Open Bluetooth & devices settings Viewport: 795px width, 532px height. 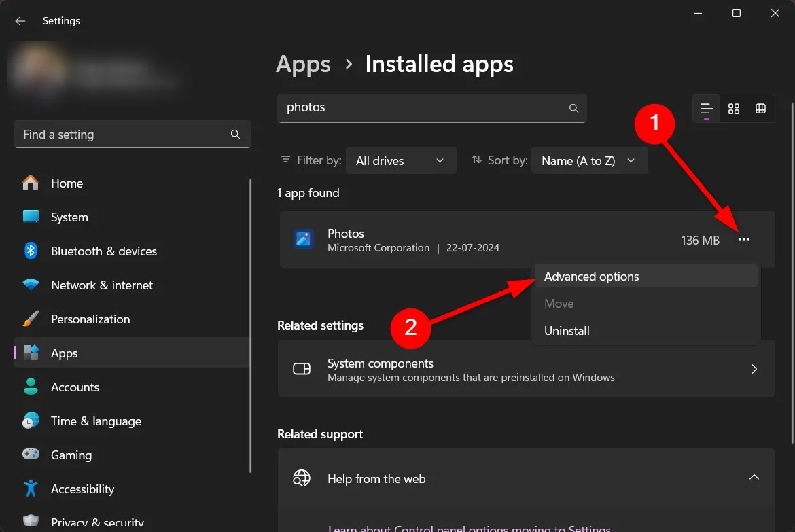132,251
